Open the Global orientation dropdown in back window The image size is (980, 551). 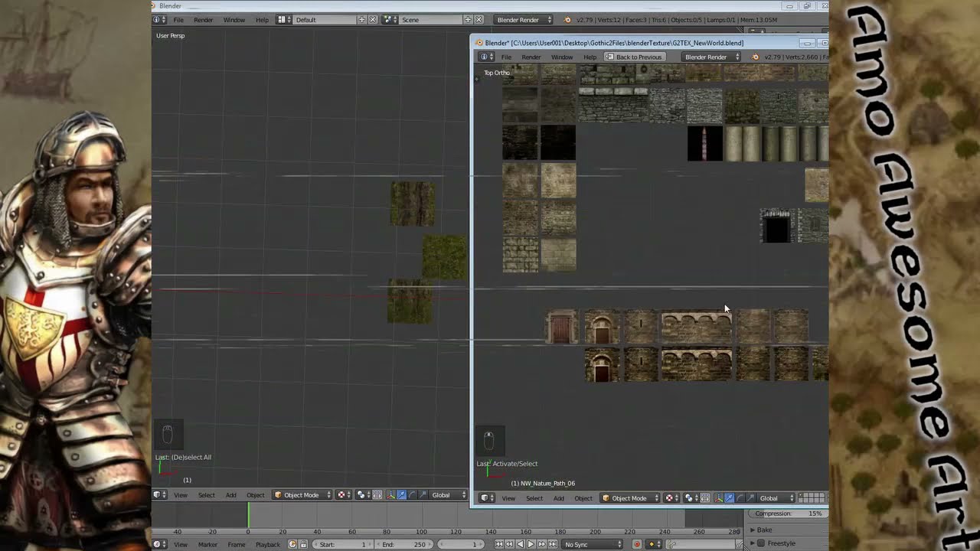(447, 495)
